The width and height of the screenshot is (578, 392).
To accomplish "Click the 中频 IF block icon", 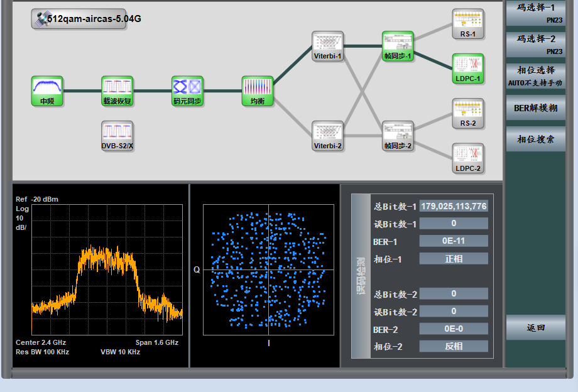I will tap(47, 90).
